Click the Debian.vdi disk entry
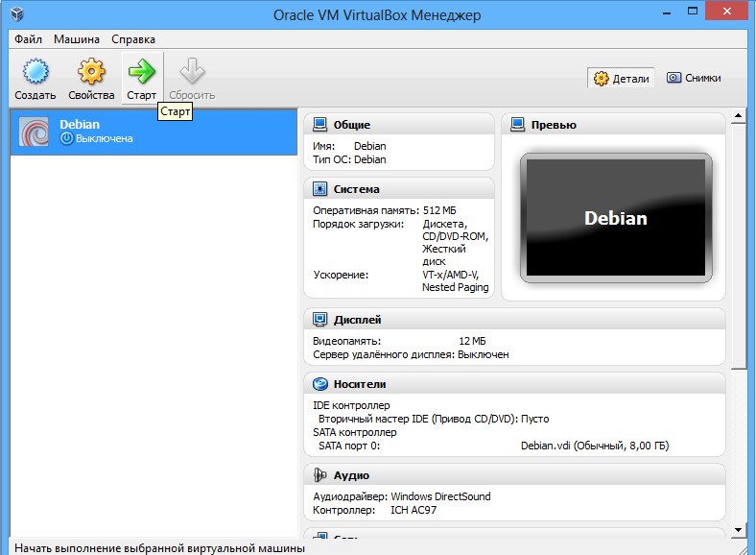Viewport: 756px width, 555px height. (x=595, y=446)
